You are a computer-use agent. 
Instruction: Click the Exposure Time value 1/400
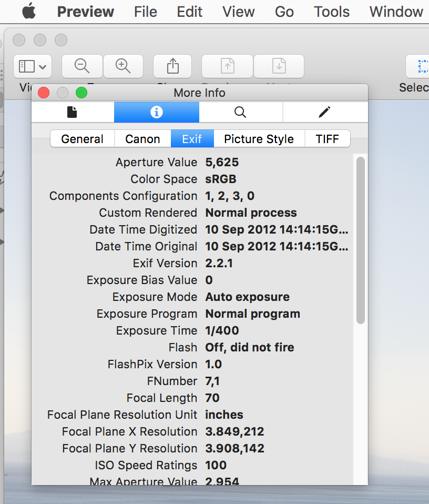pos(222,330)
